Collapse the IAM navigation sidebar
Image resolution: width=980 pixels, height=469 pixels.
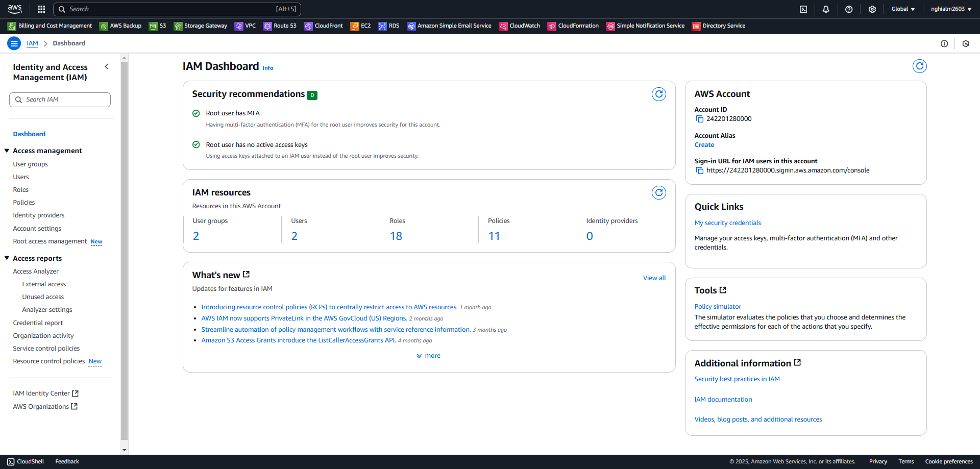[x=107, y=66]
